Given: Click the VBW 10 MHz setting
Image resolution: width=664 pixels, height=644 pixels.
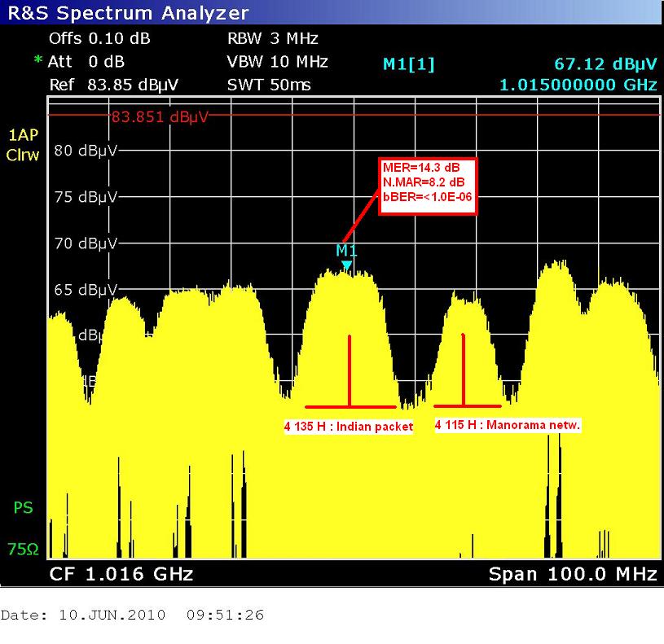Looking at the screenshot, I should tap(277, 62).
